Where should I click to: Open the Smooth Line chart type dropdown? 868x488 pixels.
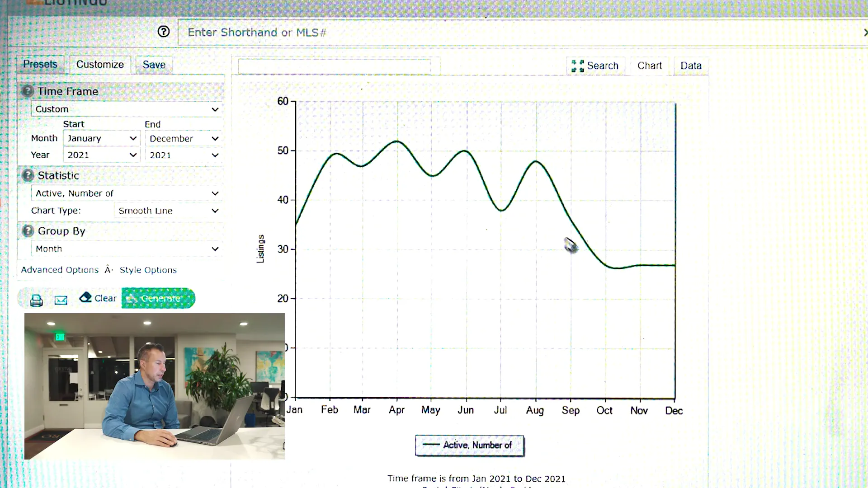168,211
